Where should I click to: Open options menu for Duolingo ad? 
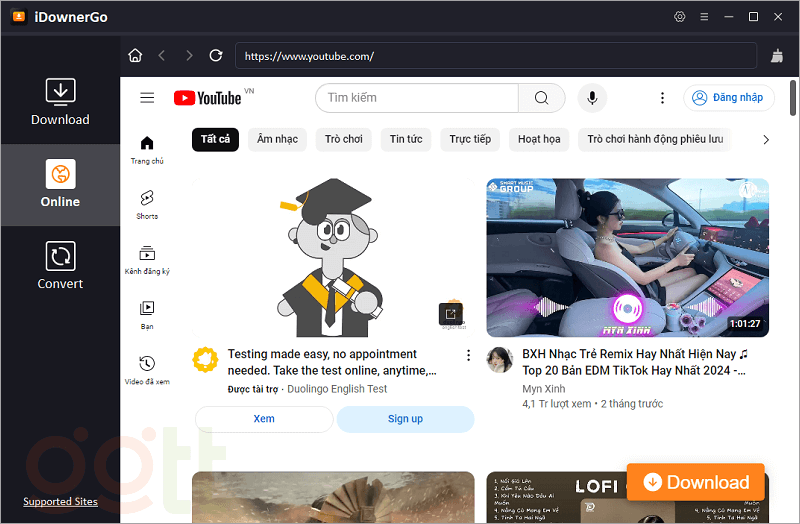468,355
